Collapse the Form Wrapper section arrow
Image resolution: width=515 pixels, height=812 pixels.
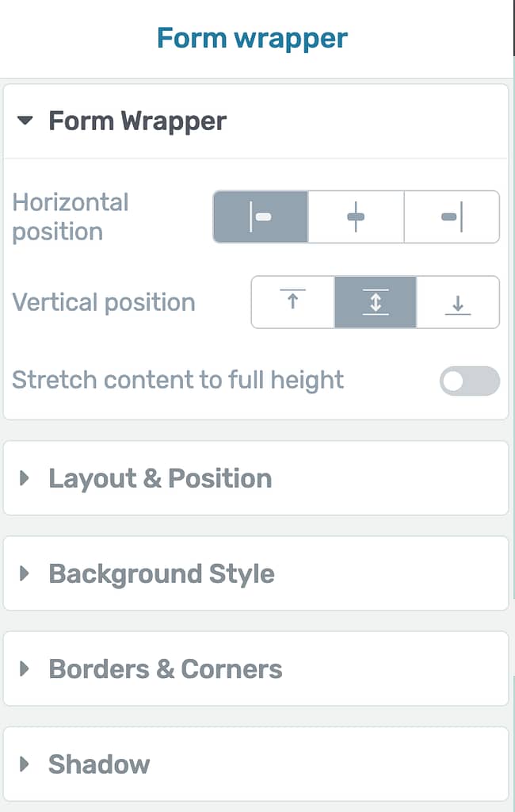25,121
